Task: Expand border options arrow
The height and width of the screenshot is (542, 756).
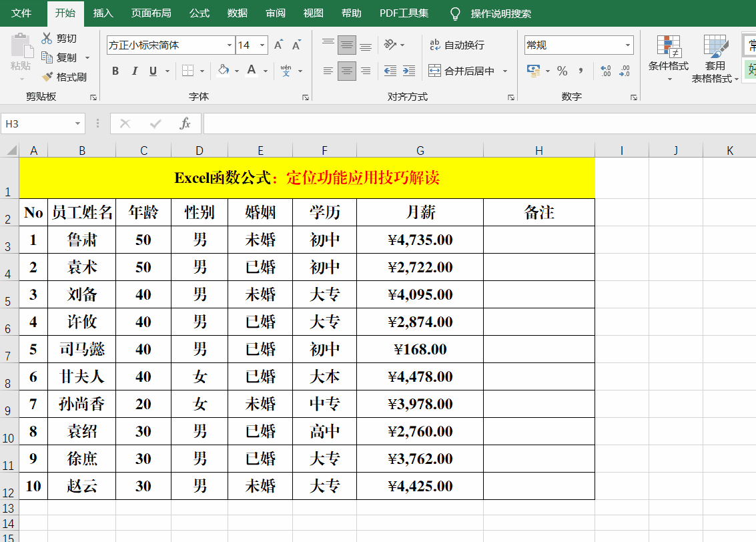Action: 202,71
